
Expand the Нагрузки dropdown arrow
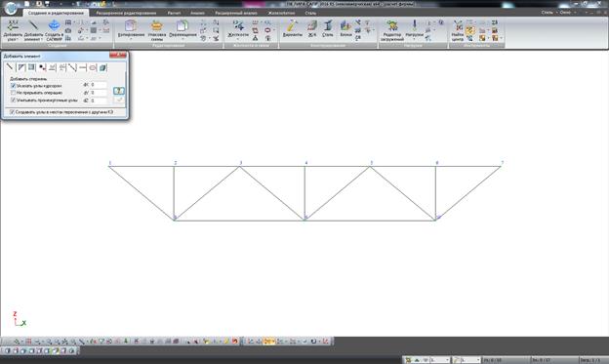tap(414, 39)
